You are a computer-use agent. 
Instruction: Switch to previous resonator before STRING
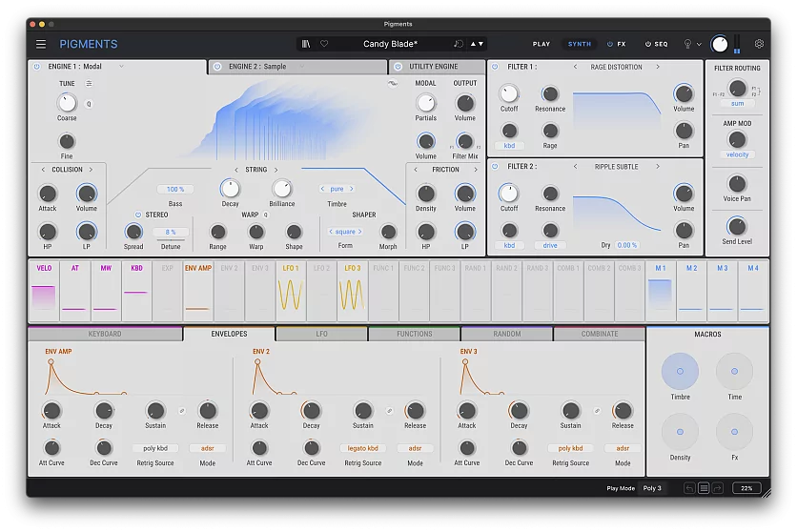[x=236, y=170]
